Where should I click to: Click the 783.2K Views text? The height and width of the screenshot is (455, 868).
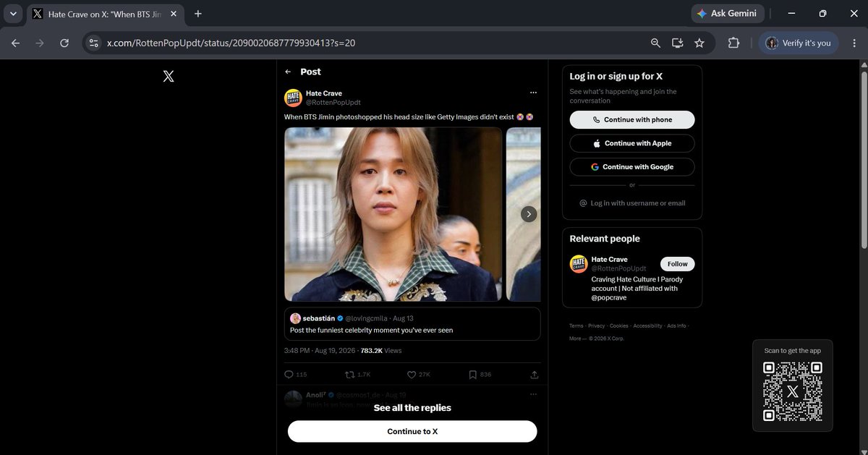381,351
